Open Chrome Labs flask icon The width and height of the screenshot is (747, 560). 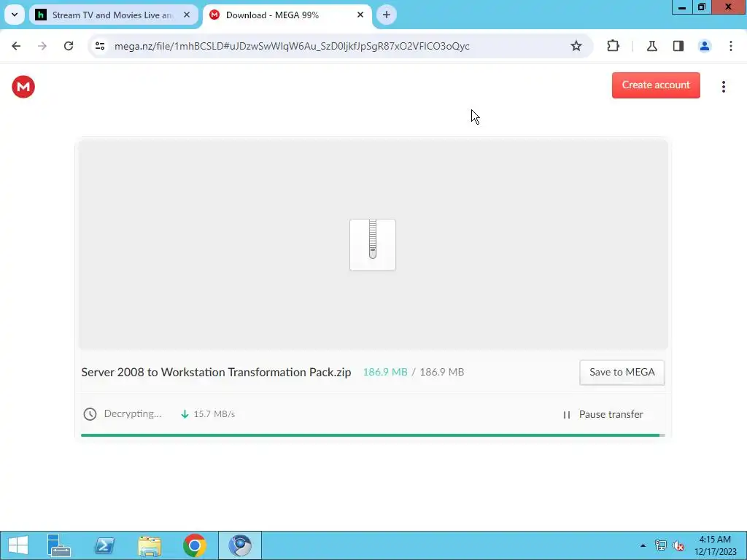pyautogui.click(x=651, y=46)
